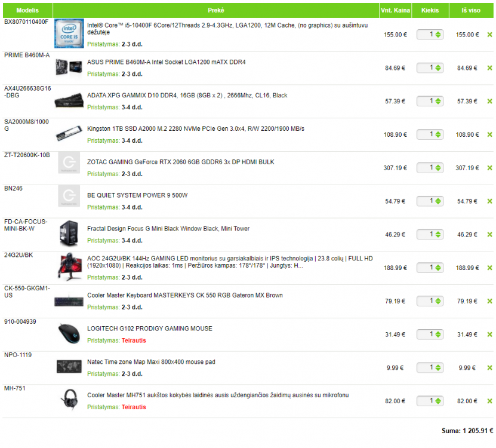
Task: Adjust quantity stepper for ADATA XPG GAMMIX
Action: coord(438,101)
